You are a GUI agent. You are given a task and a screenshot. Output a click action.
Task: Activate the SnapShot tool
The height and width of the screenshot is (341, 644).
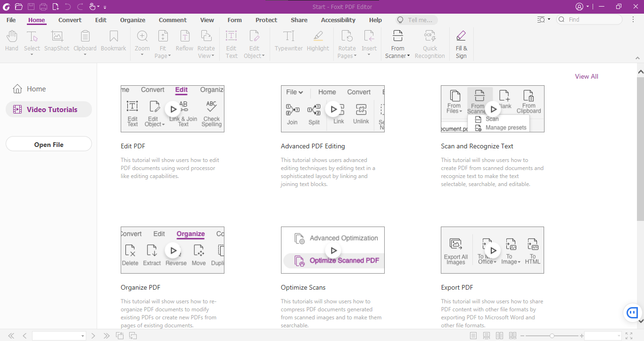pyautogui.click(x=57, y=41)
